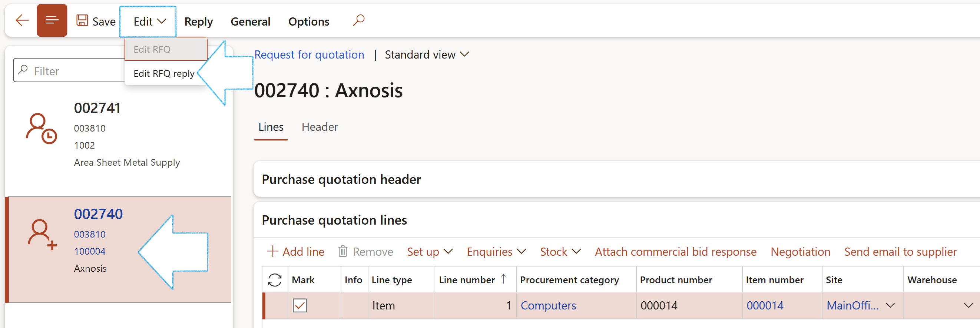980x328 pixels.
Task: Click the Warehouse column header
Action: point(932,280)
